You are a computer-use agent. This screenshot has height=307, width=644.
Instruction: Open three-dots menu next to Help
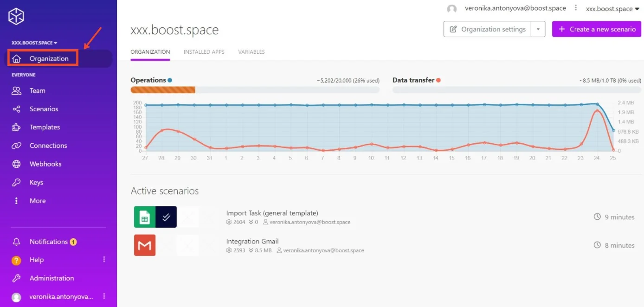104,260
